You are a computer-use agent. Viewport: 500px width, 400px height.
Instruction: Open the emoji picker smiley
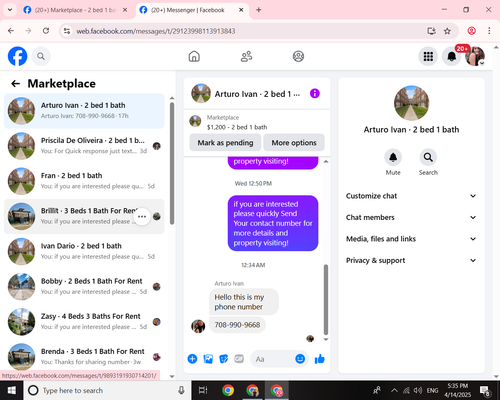[x=300, y=359]
